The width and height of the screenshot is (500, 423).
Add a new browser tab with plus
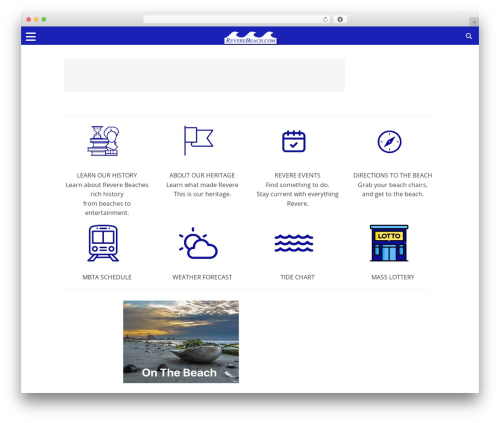(x=474, y=22)
